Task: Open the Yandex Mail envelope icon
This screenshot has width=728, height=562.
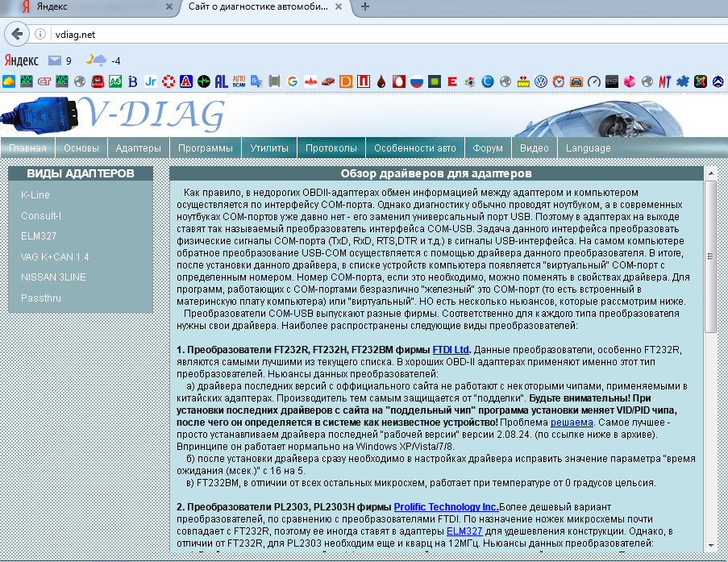Action: [x=55, y=60]
